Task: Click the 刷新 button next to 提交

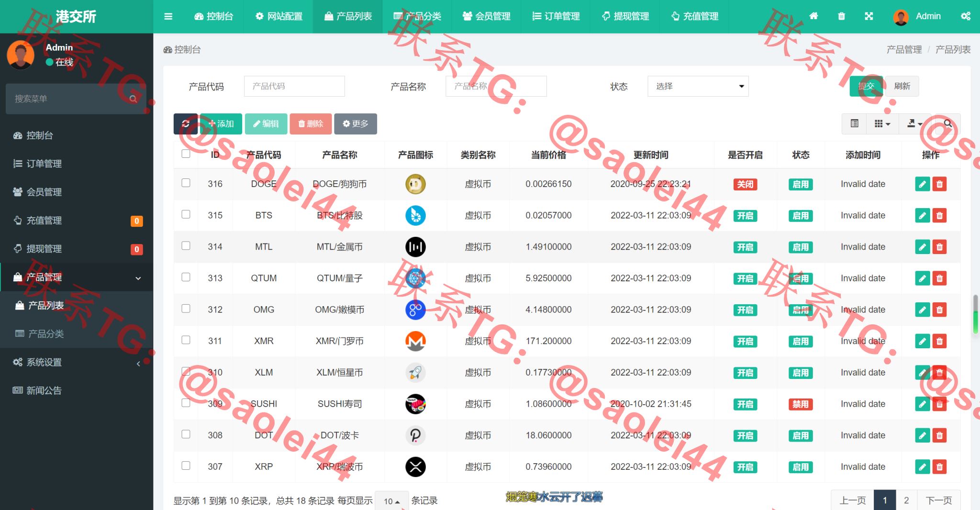Action: pyautogui.click(x=902, y=86)
